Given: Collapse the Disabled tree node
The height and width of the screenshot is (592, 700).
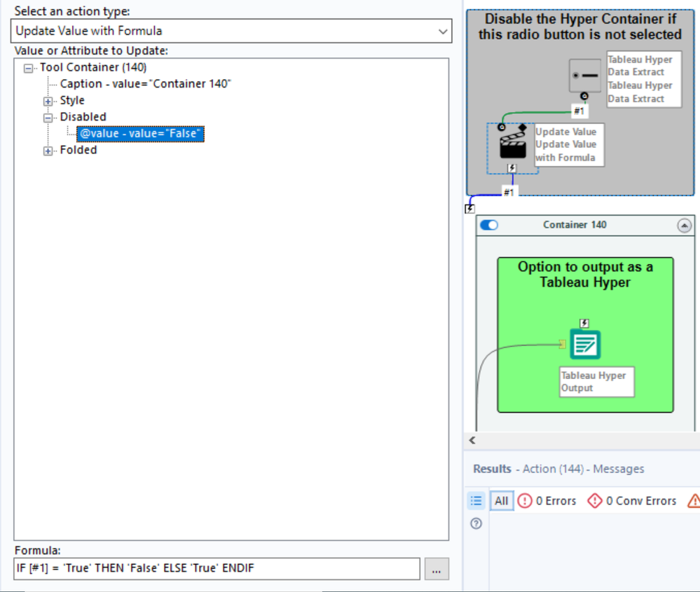Looking at the screenshot, I should (48, 118).
